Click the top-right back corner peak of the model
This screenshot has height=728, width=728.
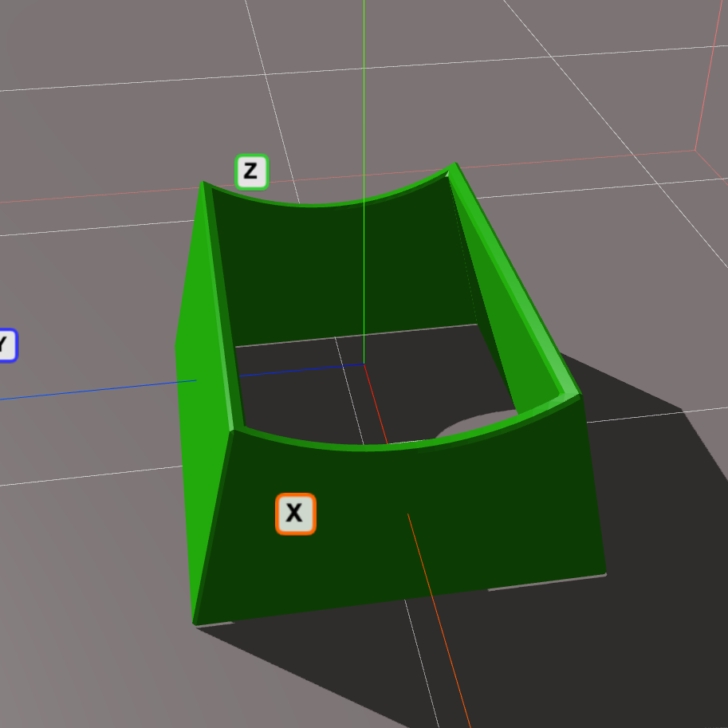(454, 165)
